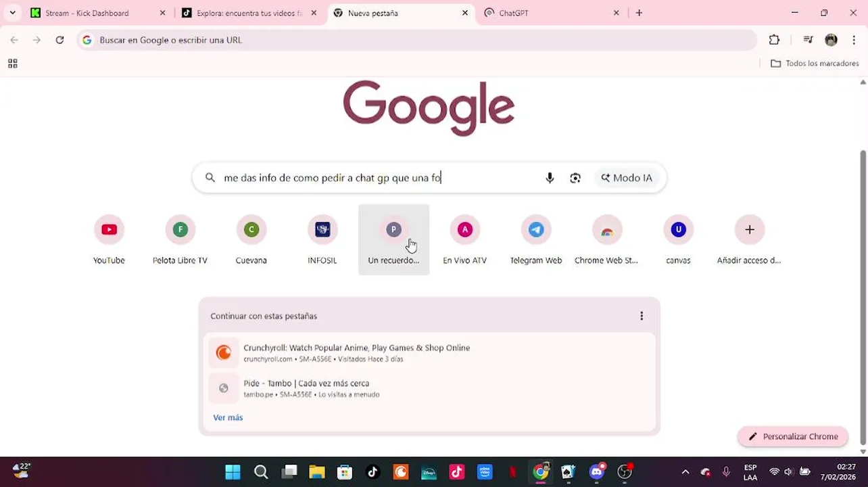Open Google Lens image search icon
The height and width of the screenshot is (487, 868).
tap(575, 178)
